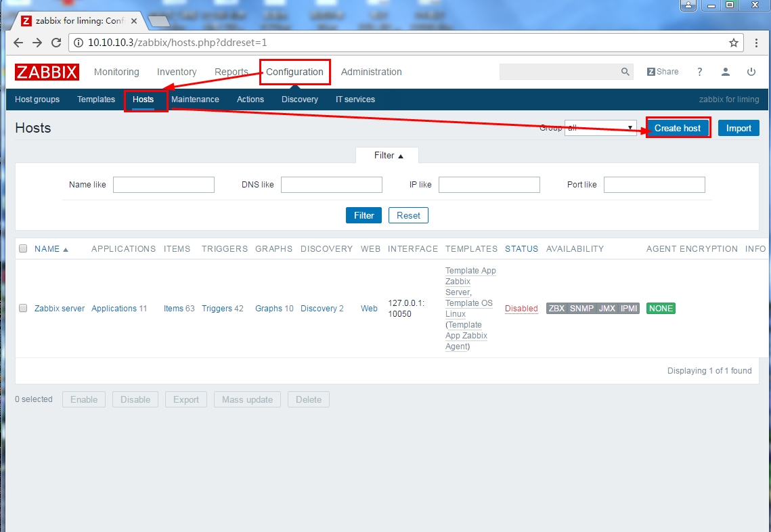This screenshot has width=771, height=532.
Task: Focus the DNS like field
Action: (x=332, y=184)
